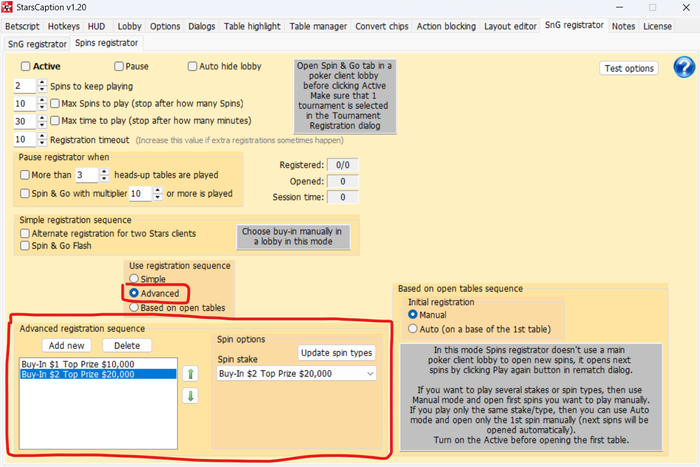Open the blue question mark help icon
The image size is (700, 467).
[684, 67]
